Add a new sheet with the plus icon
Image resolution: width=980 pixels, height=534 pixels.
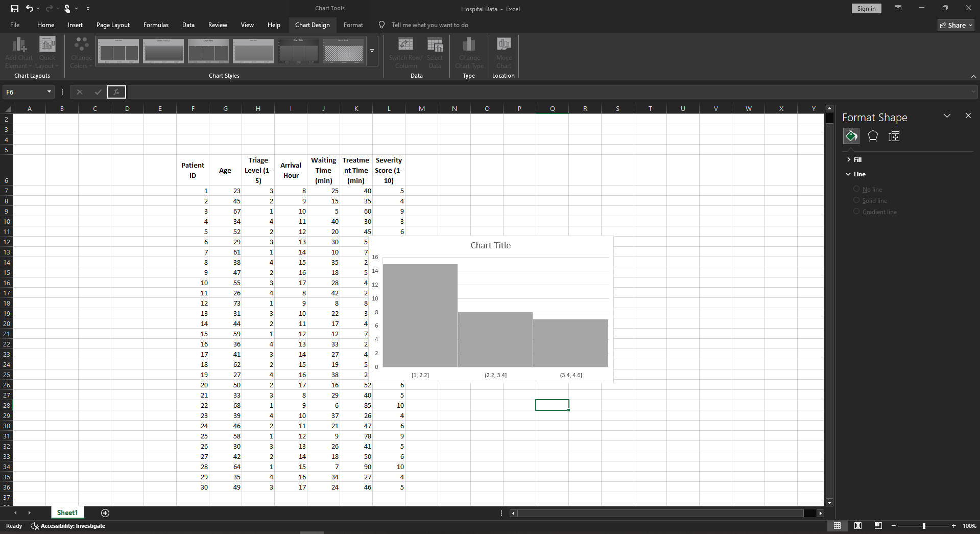tap(105, 513)
